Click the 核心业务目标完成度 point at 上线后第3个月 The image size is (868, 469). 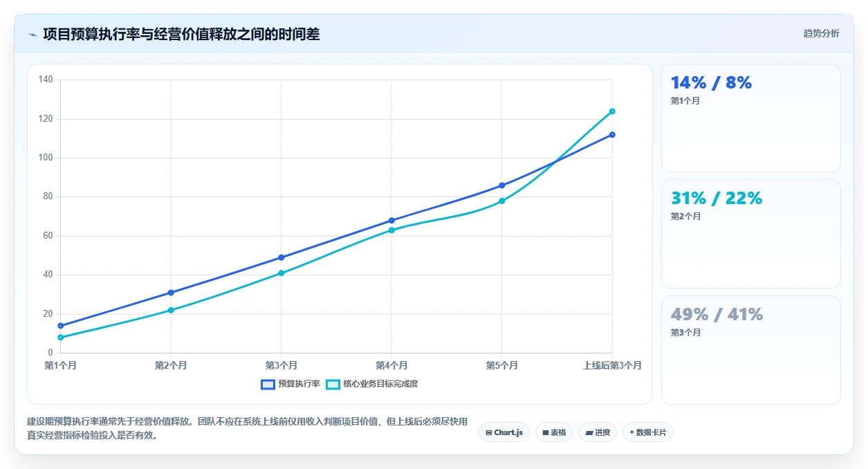click(612, 111)
